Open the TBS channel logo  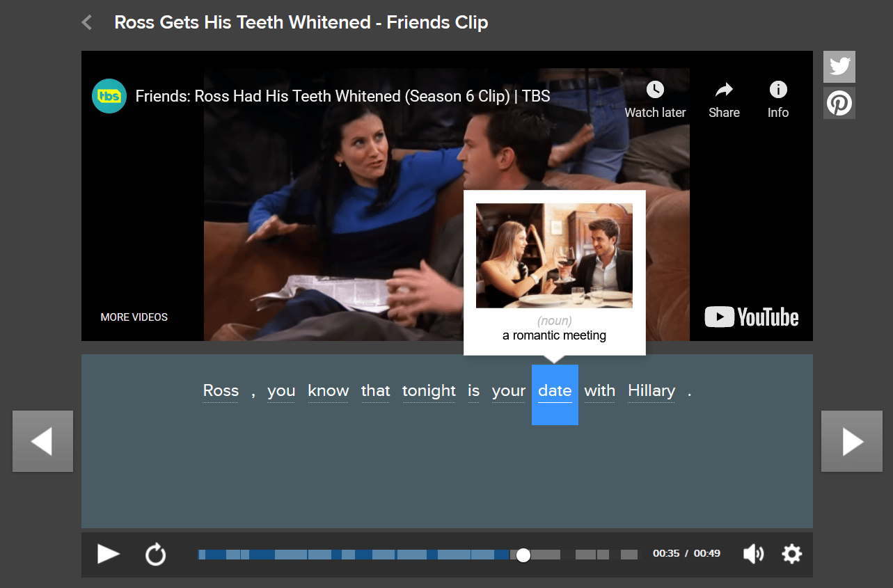109,96
